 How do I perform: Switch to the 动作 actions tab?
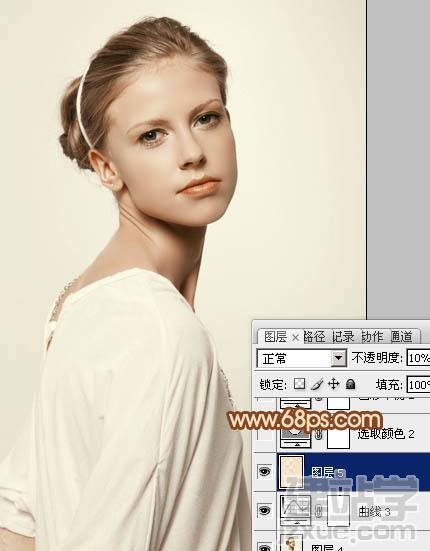[x=372, y=337]
